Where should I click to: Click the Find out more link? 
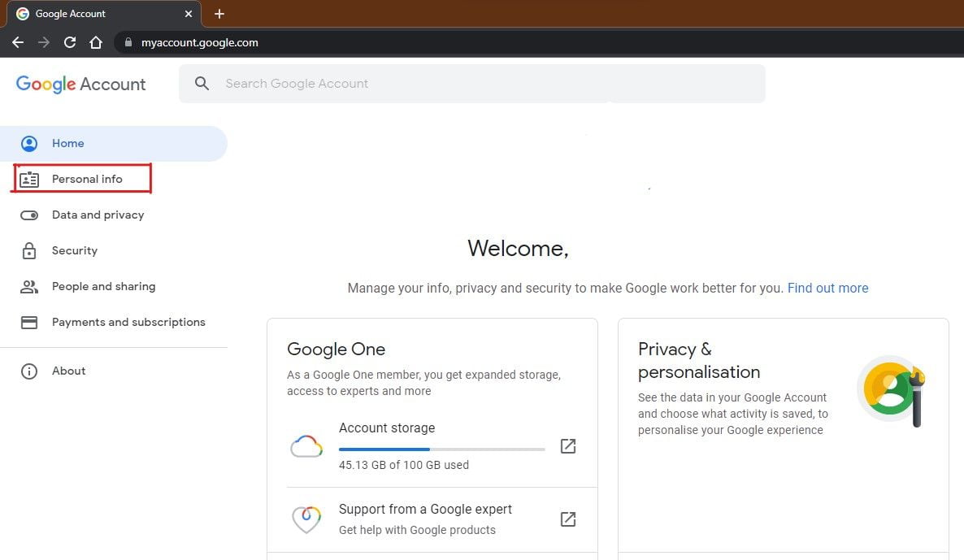click(x=827, y=288)
